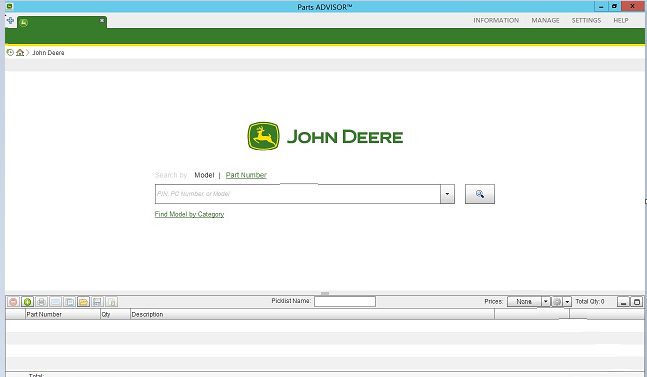Restore the Parts ADVISOR window
The width and height of the screenshot is (647, 377).
pos(614,6)
